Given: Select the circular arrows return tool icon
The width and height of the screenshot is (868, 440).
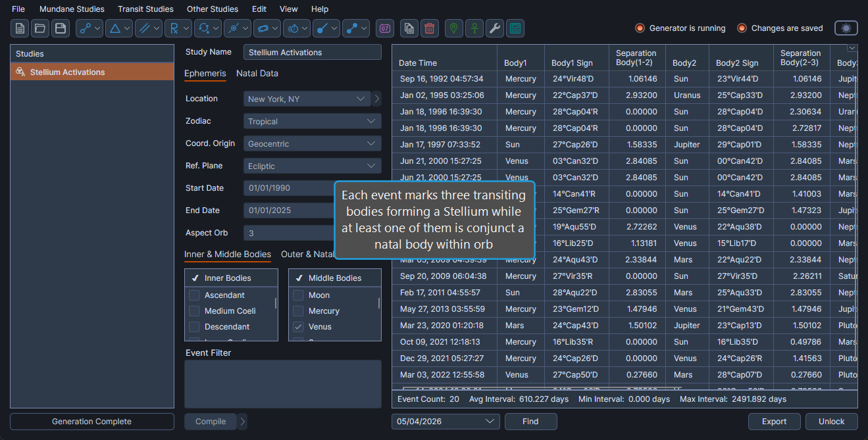Looking at the screenshot, I should click(x=204, y=28).
